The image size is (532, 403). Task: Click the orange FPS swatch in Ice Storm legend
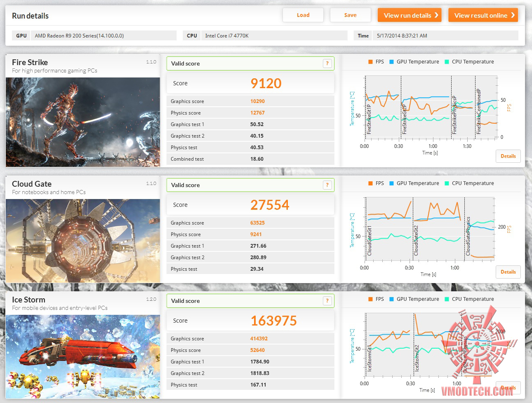370,299
